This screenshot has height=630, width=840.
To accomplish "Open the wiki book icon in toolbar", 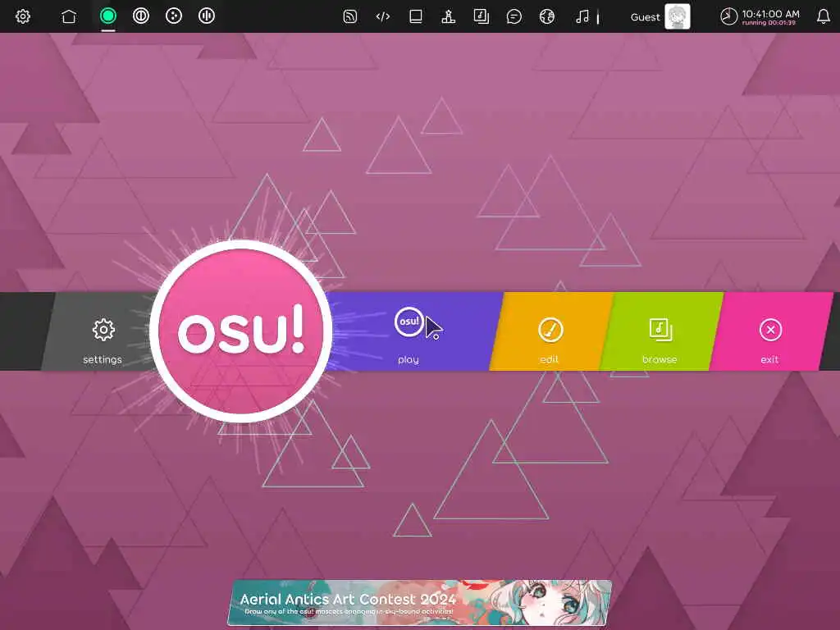I will 416,16.
